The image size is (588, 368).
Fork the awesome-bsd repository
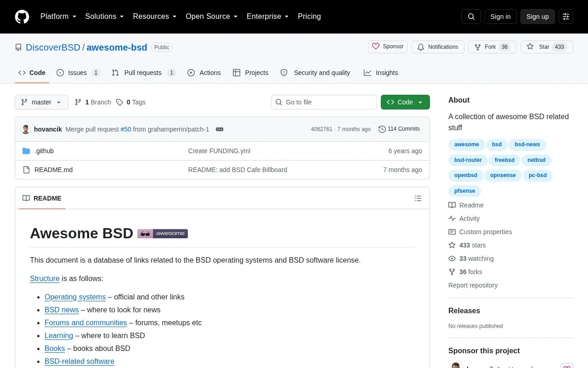point(492,47)
